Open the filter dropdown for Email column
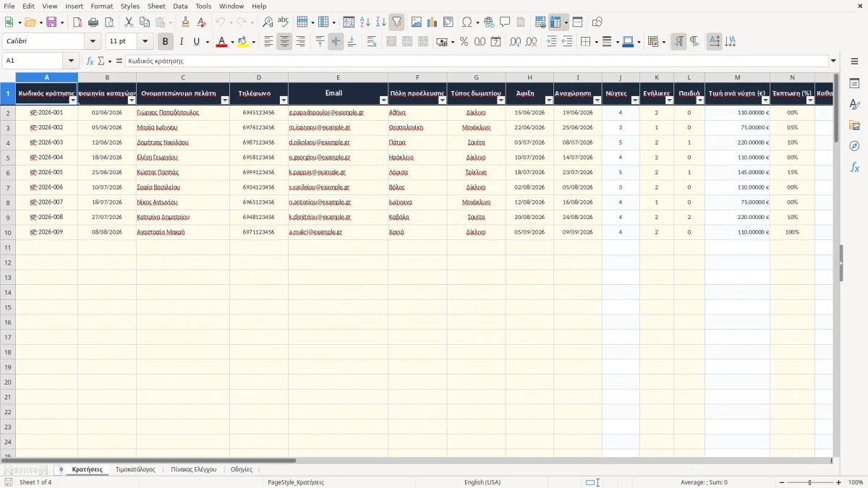This screenshot has width=868, height=488. tap(383, 100)
